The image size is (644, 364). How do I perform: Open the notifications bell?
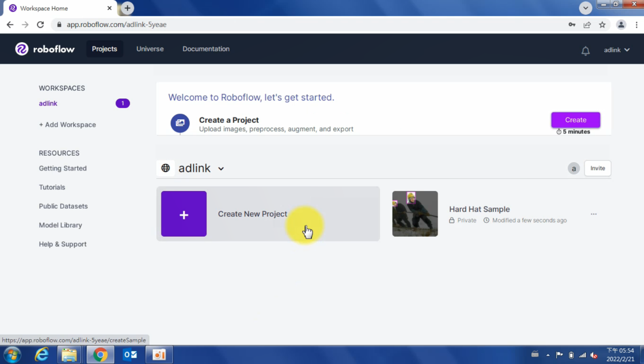[x=585, y=50]
